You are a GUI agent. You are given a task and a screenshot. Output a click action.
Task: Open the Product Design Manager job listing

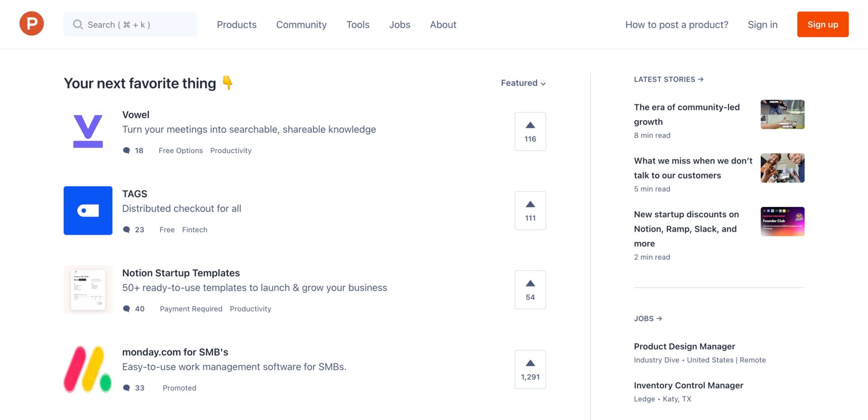(x=684, y=346)
